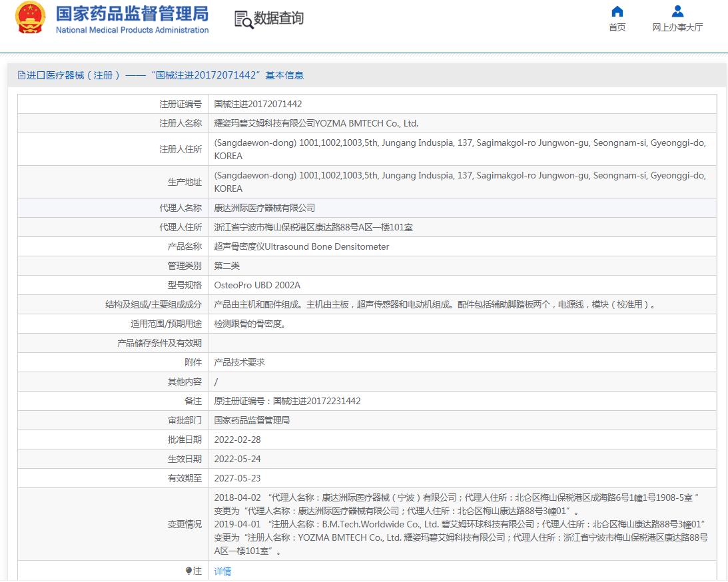Click the 其他内容 slash value

pyautogui.click(x=216, y=382)
